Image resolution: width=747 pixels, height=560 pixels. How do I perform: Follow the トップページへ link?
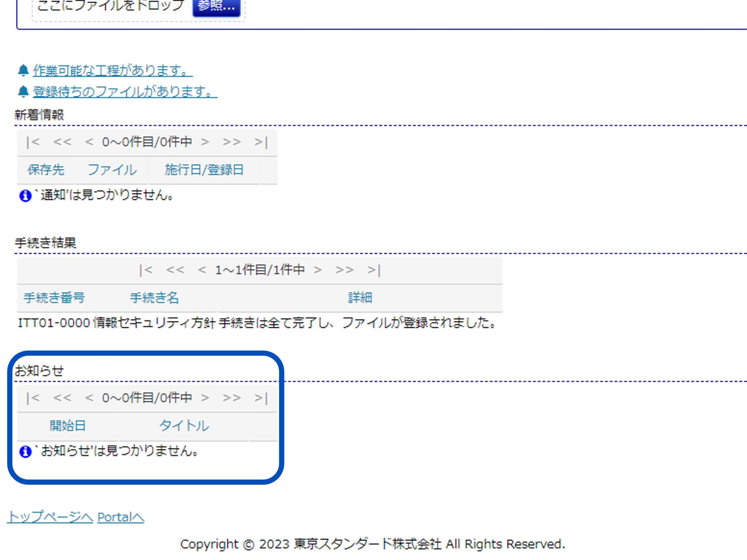pos(50,517)
